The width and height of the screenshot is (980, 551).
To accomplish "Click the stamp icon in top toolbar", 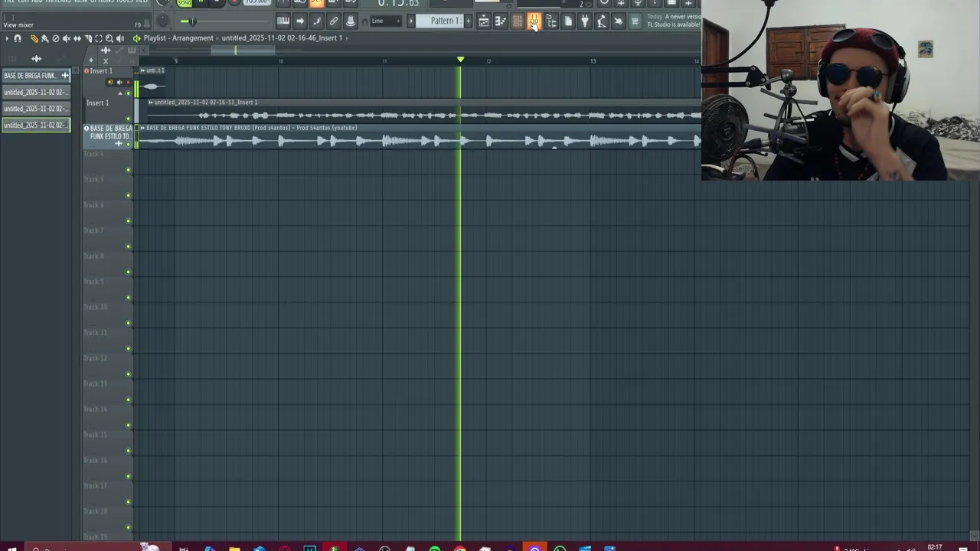I will (x=351, y=21).
